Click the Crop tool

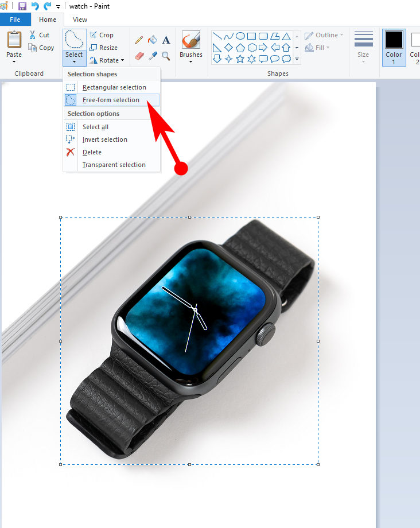pos(102,35)
